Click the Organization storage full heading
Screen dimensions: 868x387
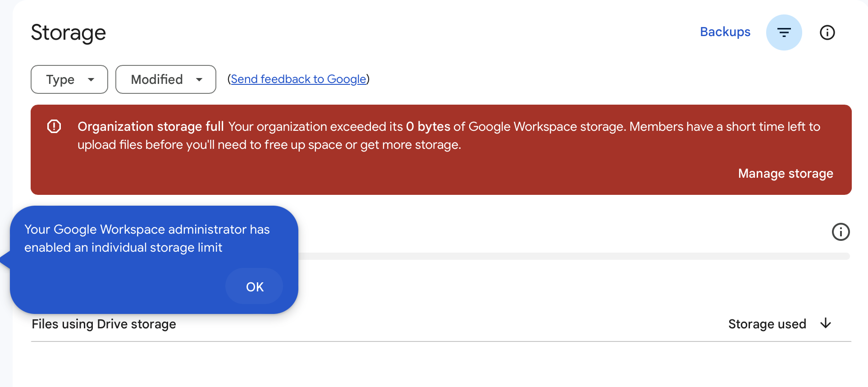coord(151,126)
